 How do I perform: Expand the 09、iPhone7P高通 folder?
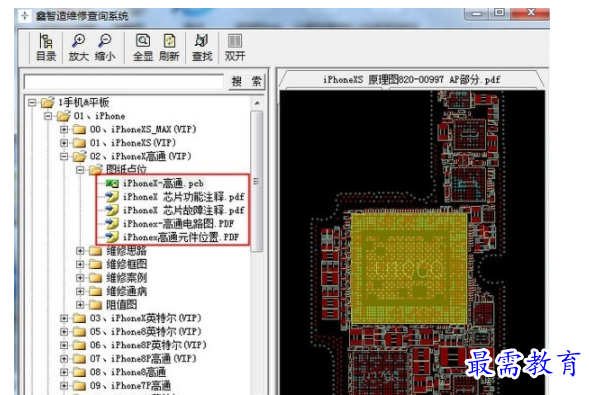point(64,386)
